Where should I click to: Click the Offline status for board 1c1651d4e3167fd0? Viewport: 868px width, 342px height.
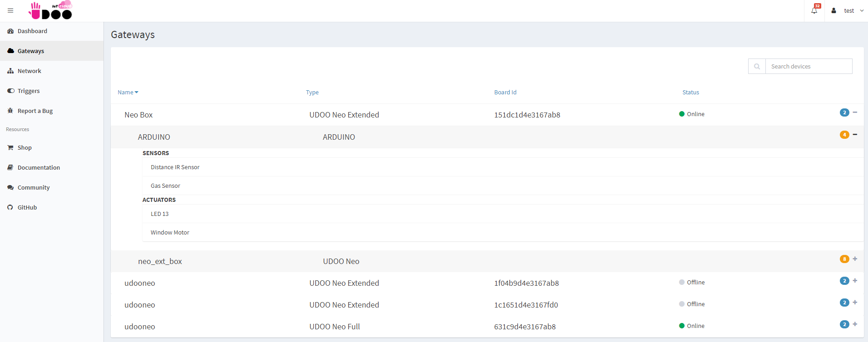click(x=692, y=304)
